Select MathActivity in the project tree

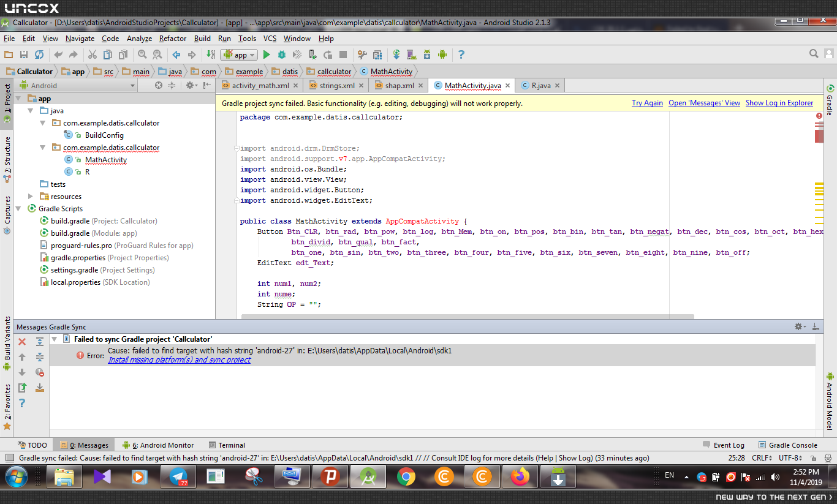(x=106, y=160)
